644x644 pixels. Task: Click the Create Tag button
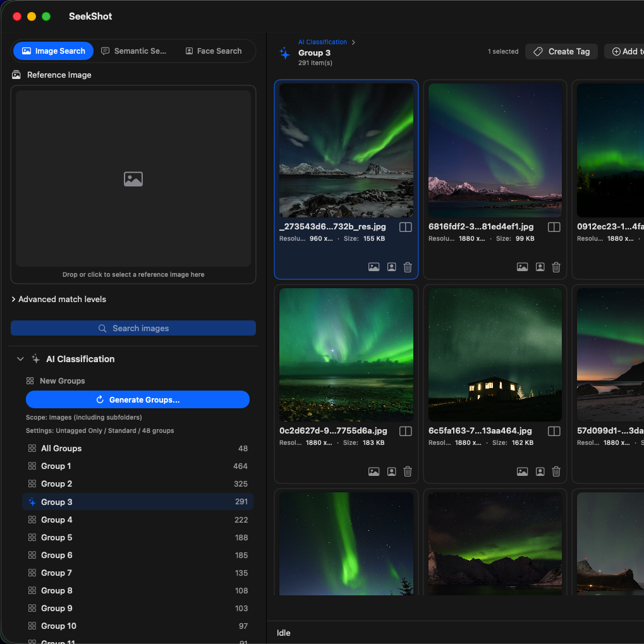tap(561, 51)
